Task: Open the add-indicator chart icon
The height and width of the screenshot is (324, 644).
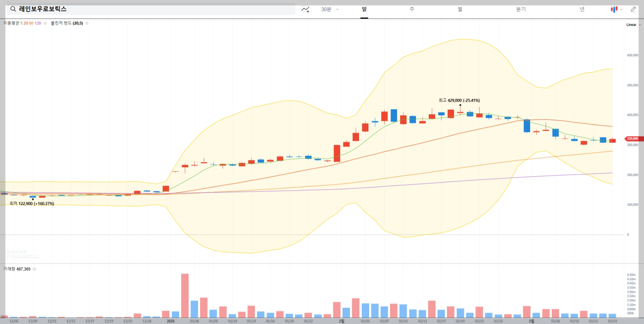Action: 305,9
